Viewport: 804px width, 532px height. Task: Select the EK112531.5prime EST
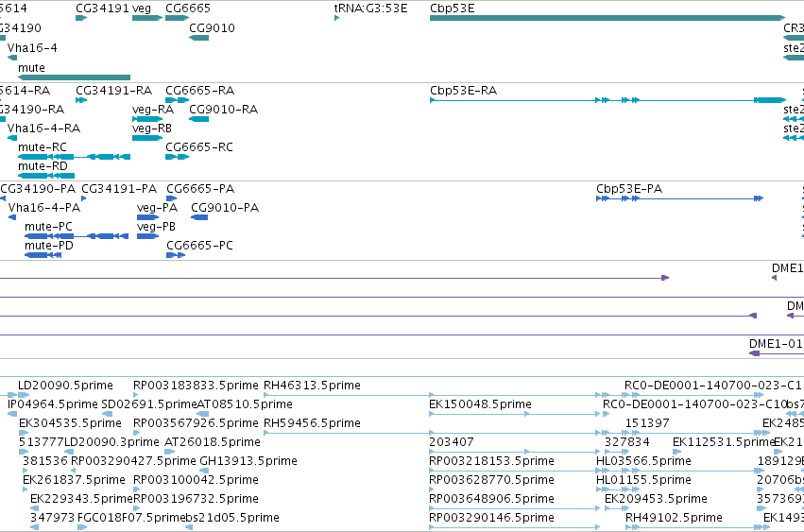[676, 452]
